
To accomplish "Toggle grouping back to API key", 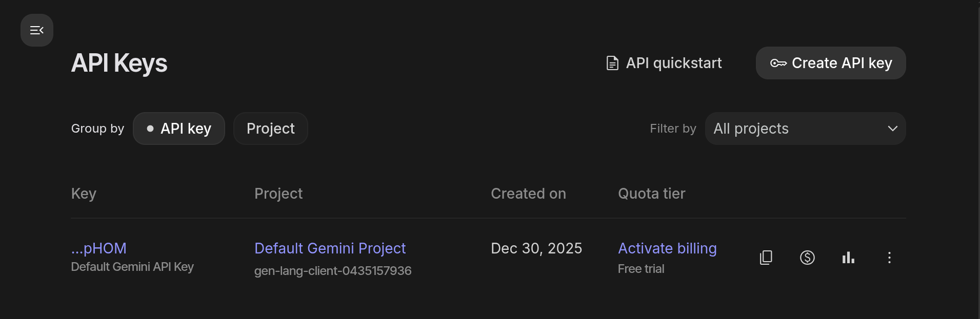I will [179, 129].
